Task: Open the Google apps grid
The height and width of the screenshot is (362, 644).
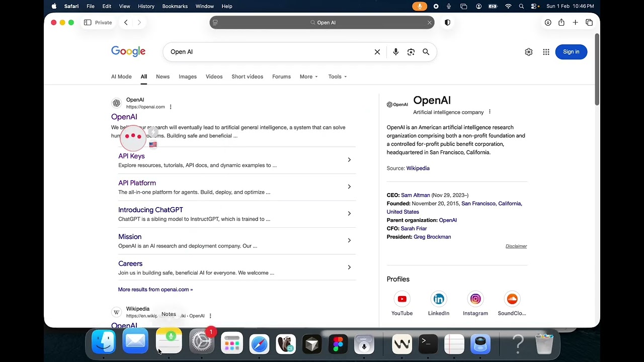Action: pos(546,52)
